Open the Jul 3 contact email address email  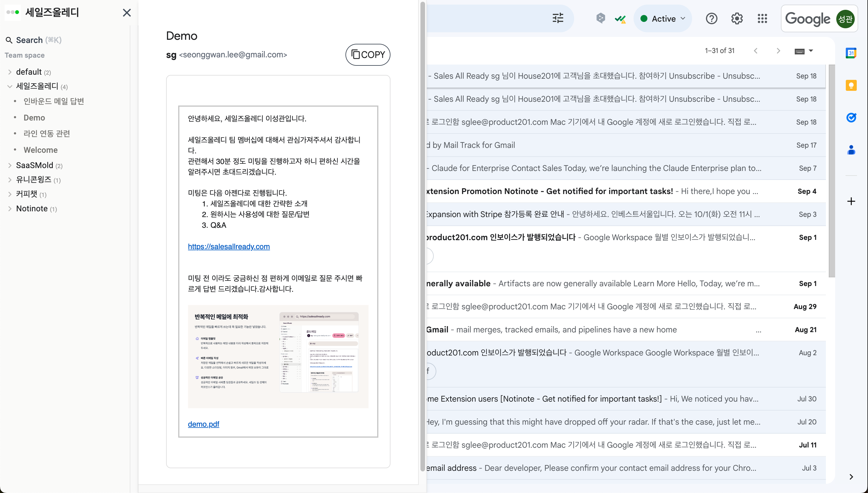pyautogui.click(x=626, y=468)
